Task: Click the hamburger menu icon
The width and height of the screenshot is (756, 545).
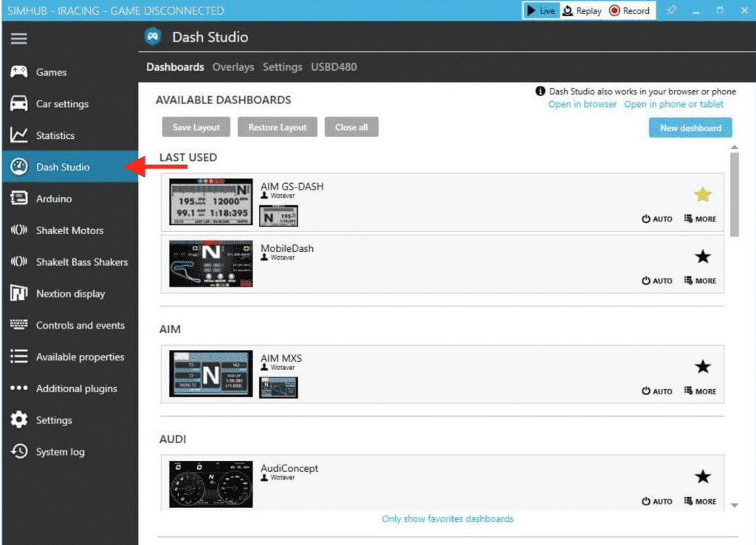Action: pos(19,38)
